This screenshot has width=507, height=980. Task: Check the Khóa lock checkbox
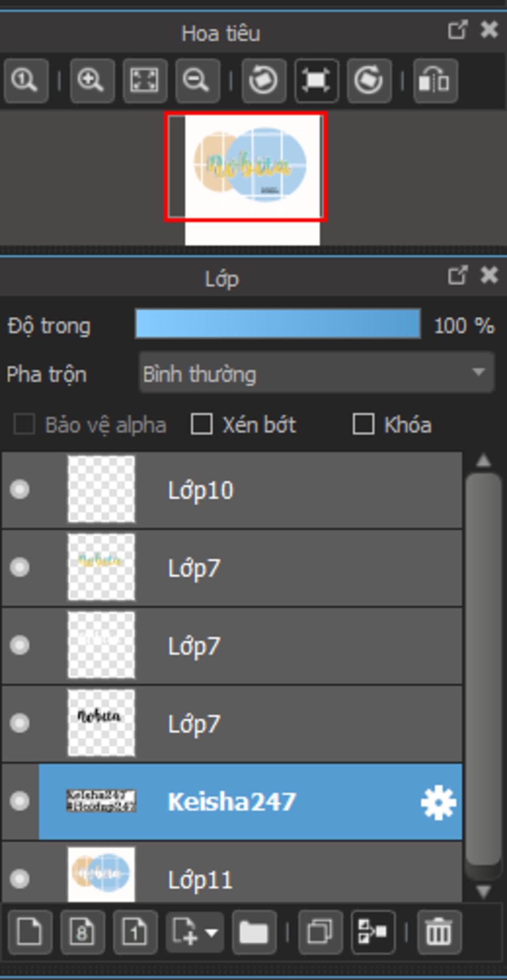[x=363, y=424]
